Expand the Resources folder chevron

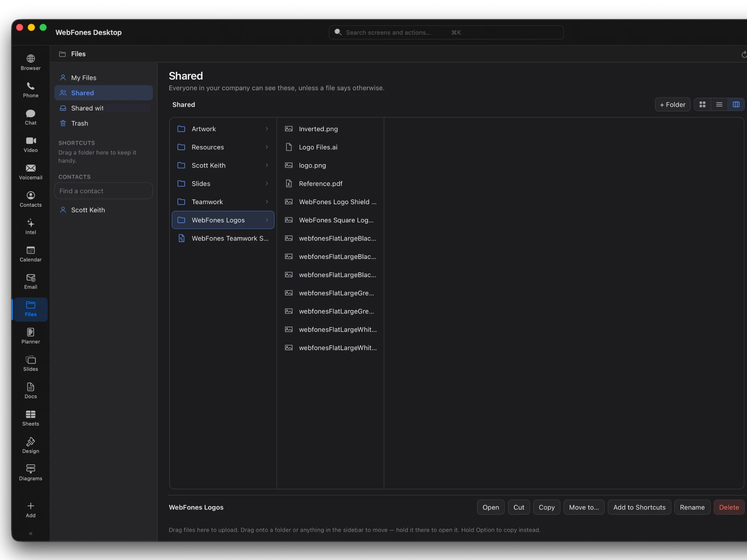[267, 147]
